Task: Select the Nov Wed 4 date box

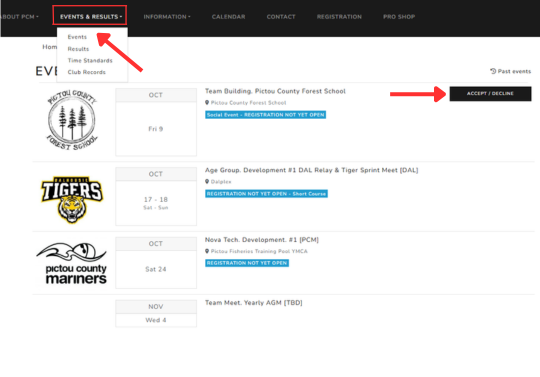Action: coord(156,313)
